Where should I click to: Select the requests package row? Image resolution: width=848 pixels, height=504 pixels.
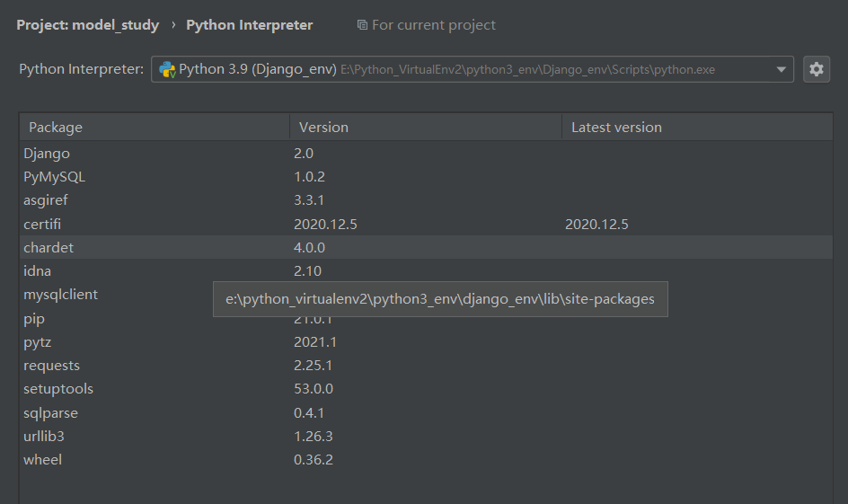426,366
